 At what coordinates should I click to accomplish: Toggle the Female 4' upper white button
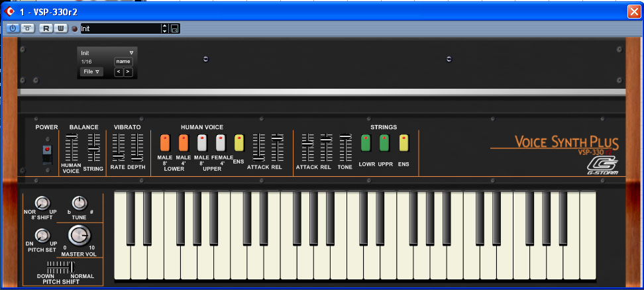(x=221, y=143)
